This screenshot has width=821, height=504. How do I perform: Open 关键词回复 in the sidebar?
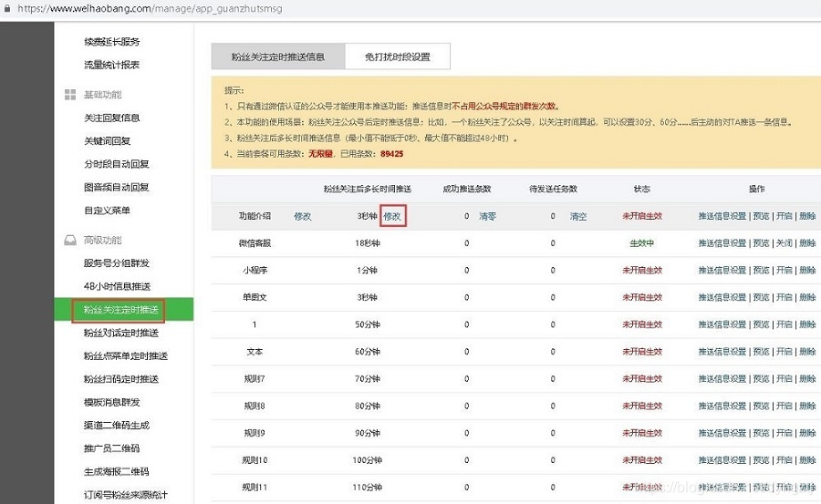(107, 140)
